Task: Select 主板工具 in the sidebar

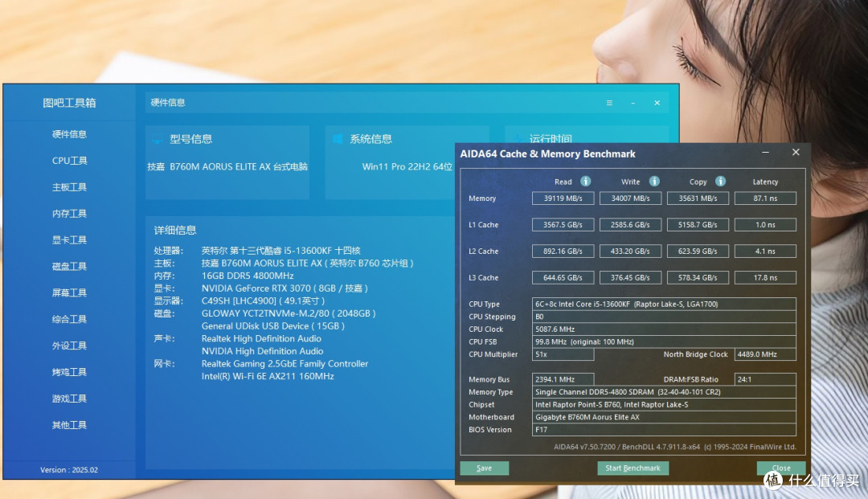Action: 69,187
